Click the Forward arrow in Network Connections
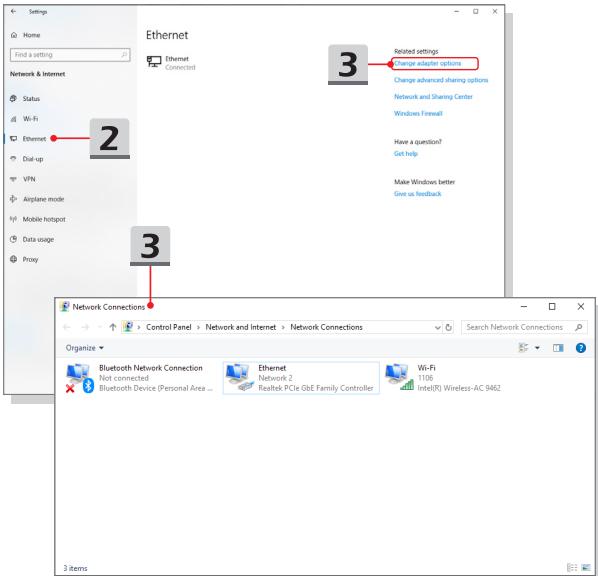598x576 pixels. (85, 327)
